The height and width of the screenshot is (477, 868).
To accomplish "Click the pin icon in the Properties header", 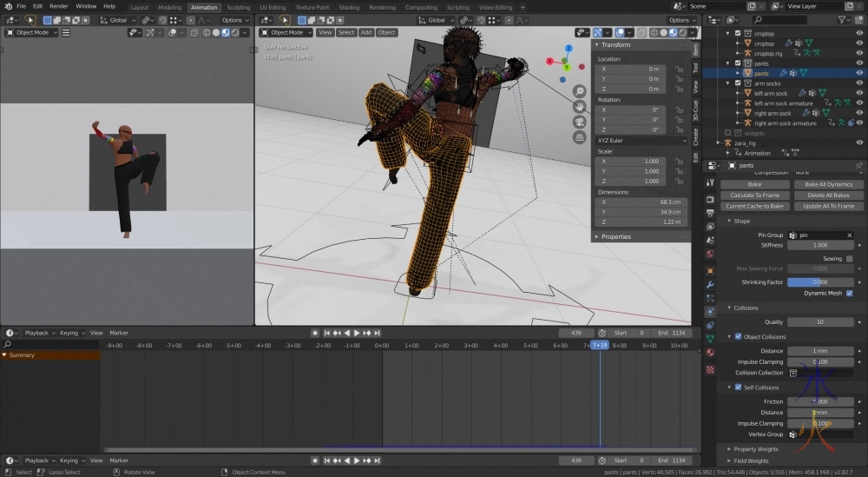I will [x=858, y=166].
